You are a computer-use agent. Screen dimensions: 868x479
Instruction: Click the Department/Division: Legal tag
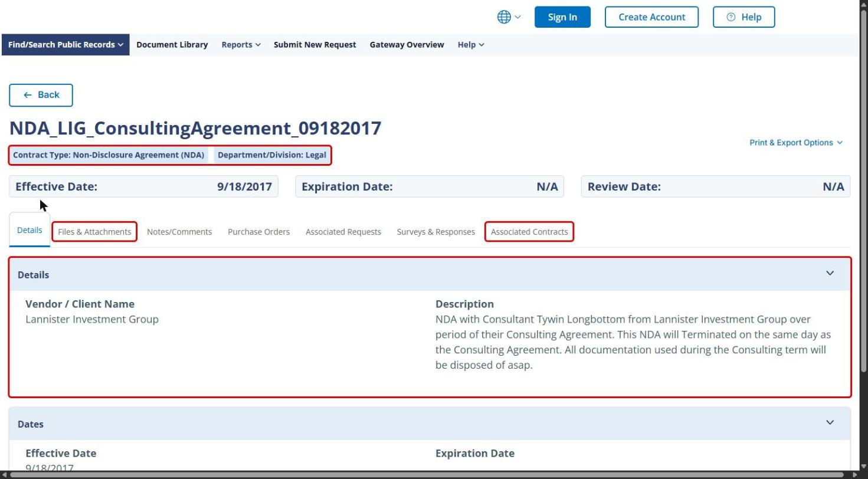pos(272,155)
